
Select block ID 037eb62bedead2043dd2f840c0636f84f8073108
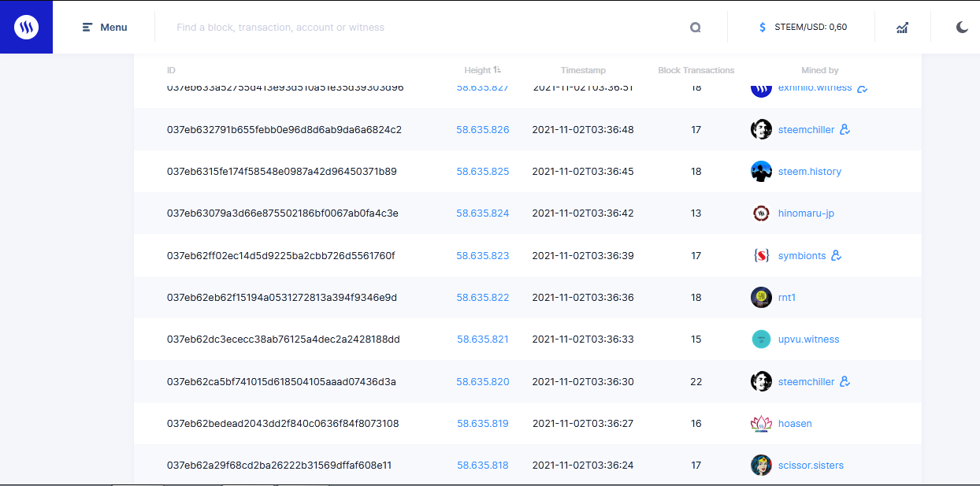click(283, 424)
